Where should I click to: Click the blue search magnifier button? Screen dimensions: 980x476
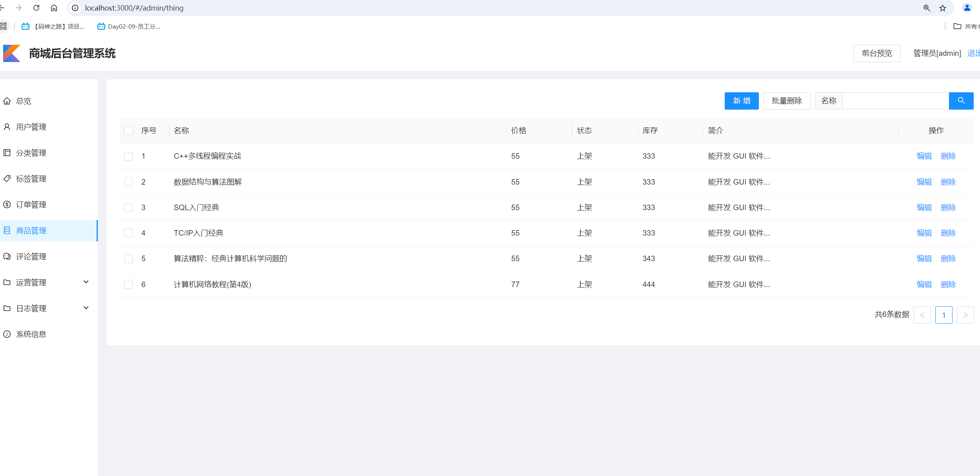coord(961,101)
